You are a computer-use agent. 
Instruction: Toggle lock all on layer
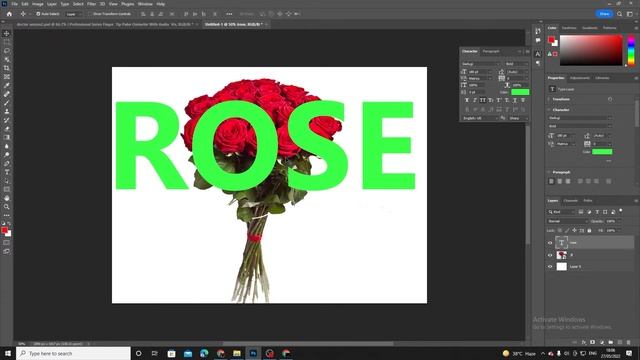(x=589, y=231)
